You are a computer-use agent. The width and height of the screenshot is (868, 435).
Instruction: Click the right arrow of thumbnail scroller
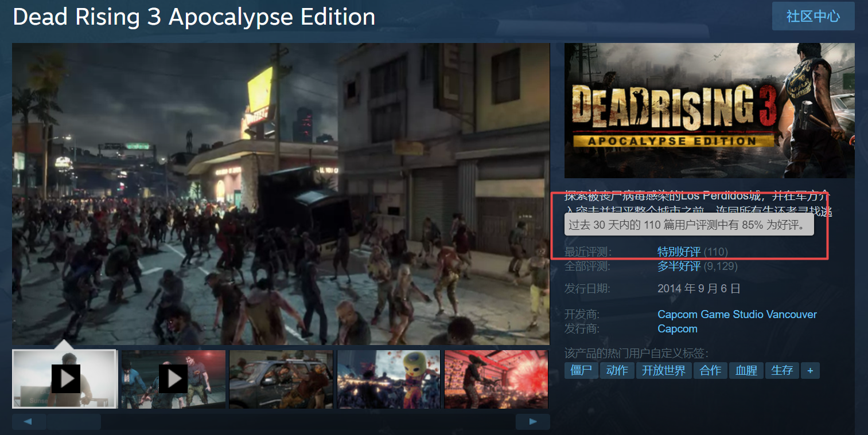click(x=532, y=422)
